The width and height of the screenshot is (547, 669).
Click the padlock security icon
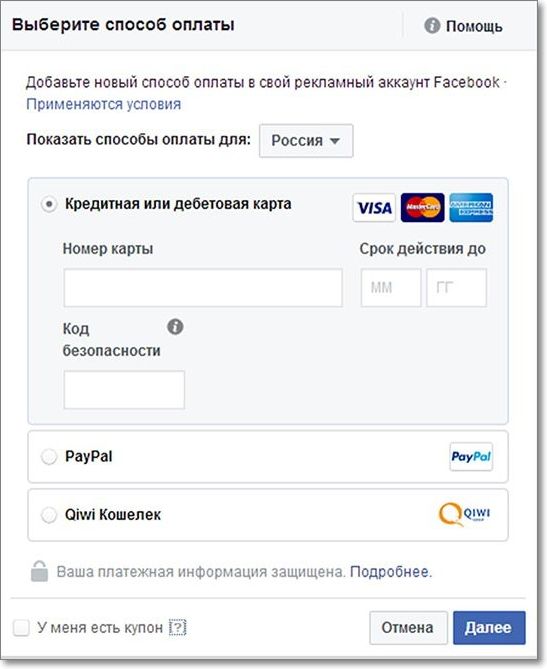coord(39,571)
